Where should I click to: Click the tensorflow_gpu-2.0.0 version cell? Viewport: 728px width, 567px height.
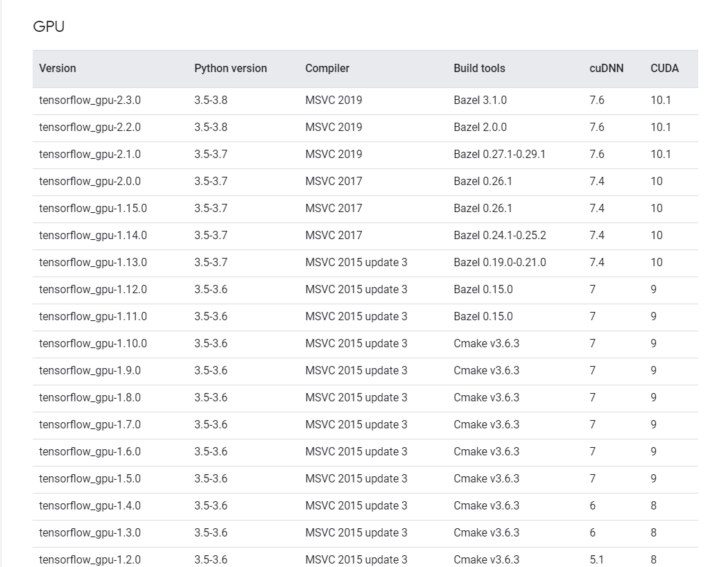point(89,181)
